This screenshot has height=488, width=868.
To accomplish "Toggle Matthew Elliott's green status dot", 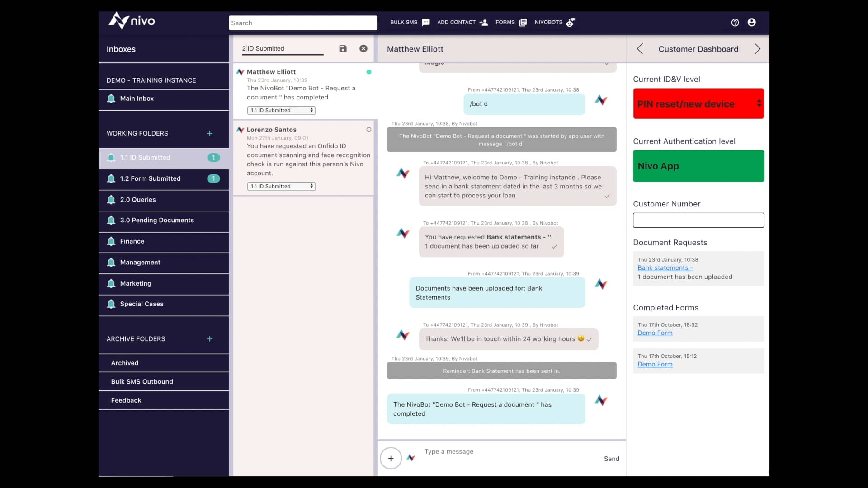I will [x=369, y=72].
